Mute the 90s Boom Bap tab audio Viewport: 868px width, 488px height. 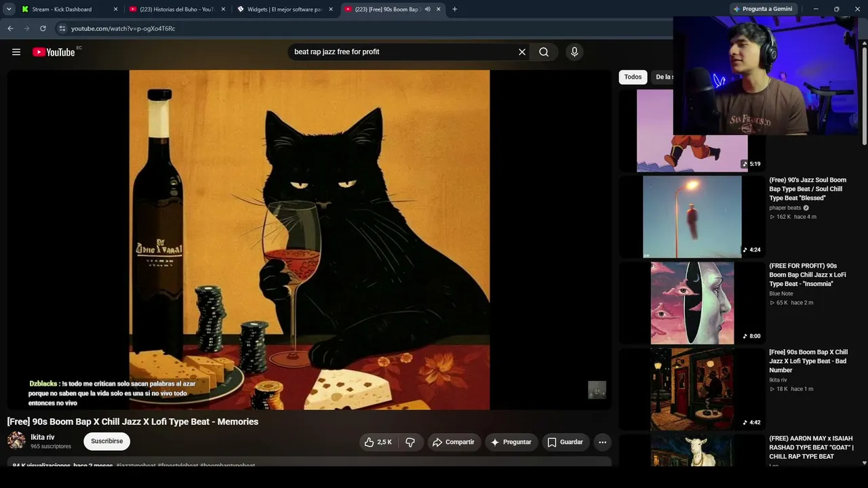[x=427, y=9]
